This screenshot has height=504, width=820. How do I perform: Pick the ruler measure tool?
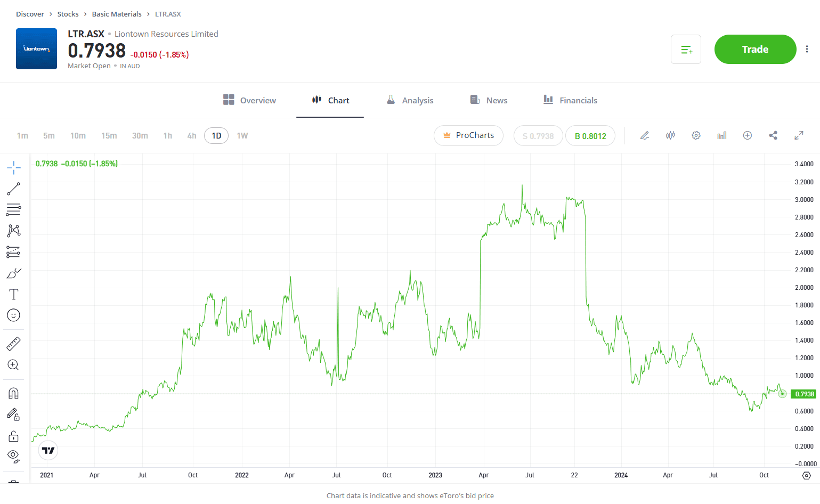tap(14, 344)
